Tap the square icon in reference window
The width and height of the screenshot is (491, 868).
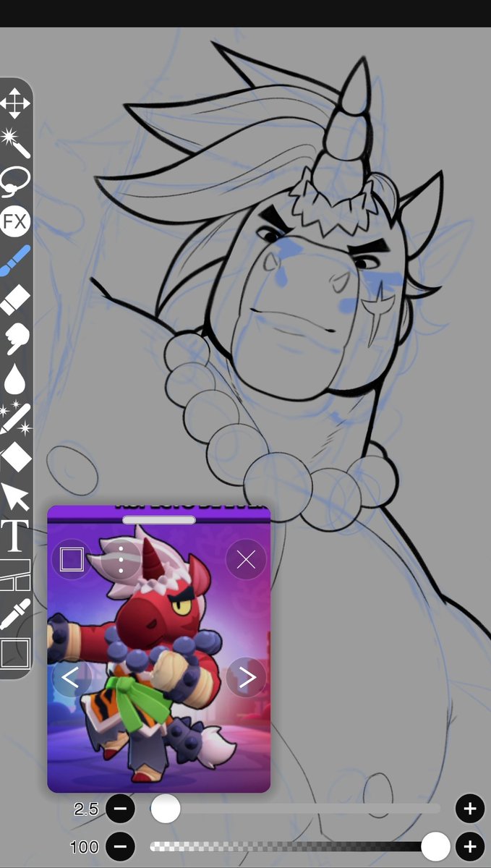coord(72,559)
